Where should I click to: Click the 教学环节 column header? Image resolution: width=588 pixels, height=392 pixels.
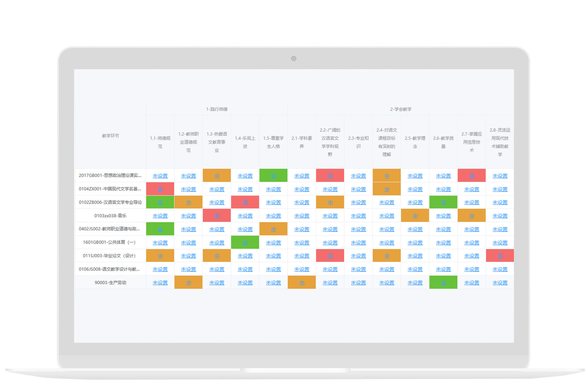110,136
